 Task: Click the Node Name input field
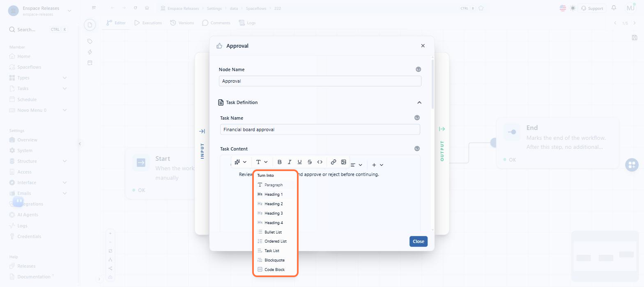tap(320, 81)
